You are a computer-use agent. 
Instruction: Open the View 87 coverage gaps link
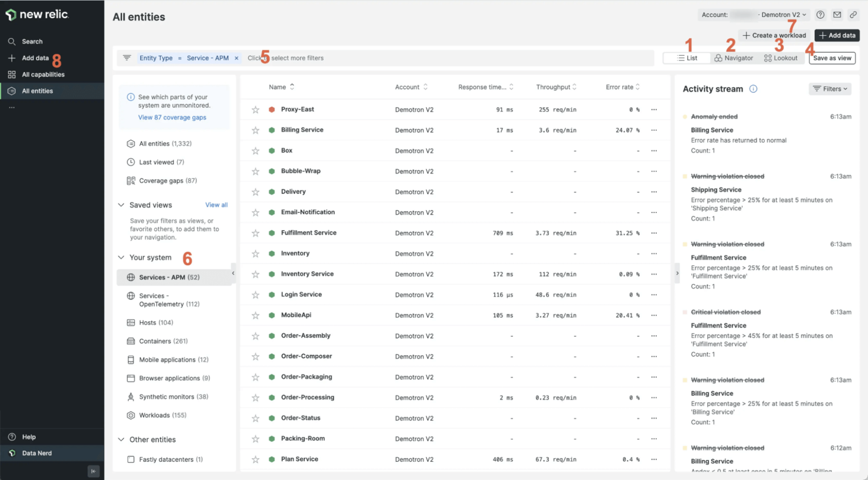point(172,117)
